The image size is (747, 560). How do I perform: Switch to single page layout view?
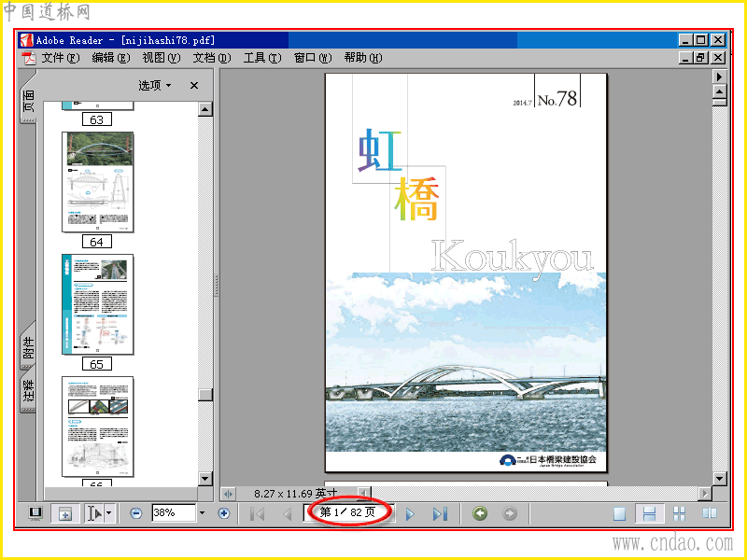coord(619,514)
